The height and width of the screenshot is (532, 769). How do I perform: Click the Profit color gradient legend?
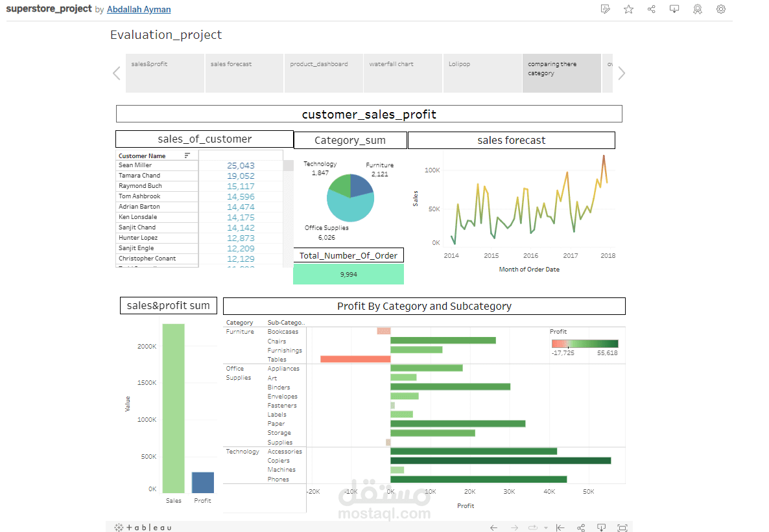585,343
